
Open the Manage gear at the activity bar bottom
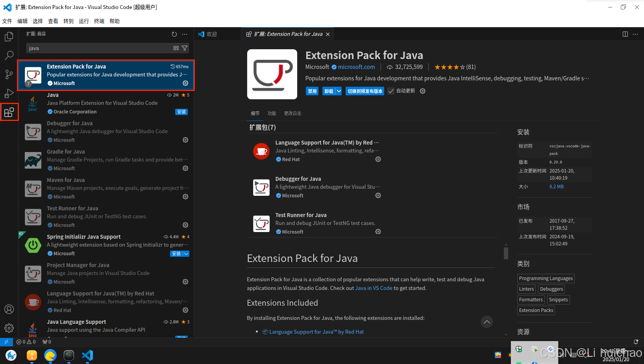[x=9, y=328]
